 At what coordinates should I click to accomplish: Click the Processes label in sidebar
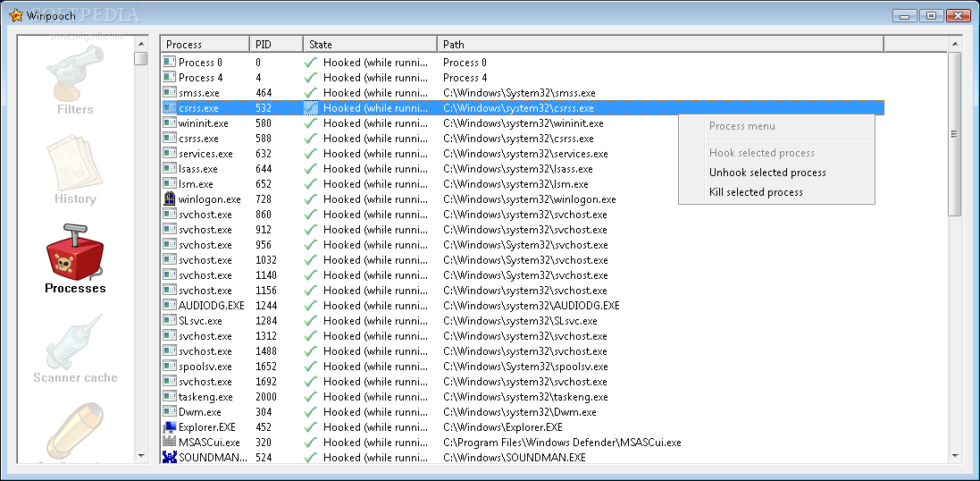[75, 289]
